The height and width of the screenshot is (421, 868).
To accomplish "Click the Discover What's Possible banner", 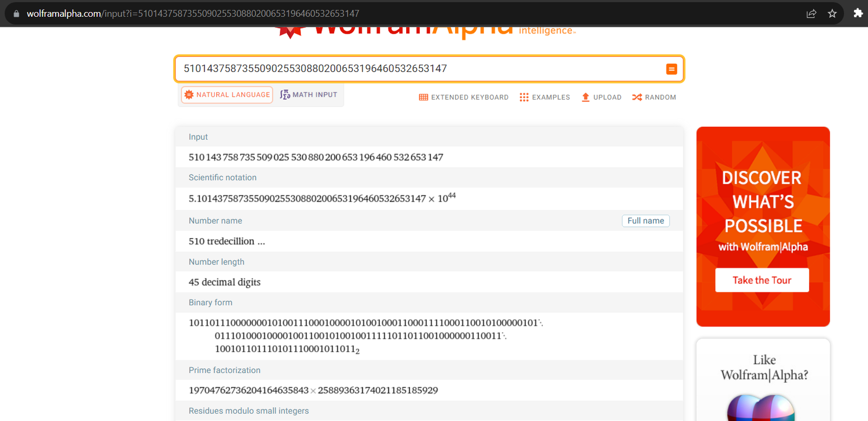I will (763, 227).
